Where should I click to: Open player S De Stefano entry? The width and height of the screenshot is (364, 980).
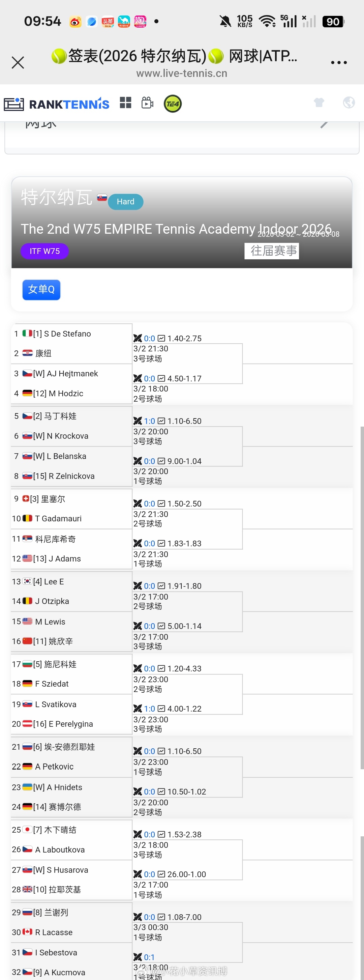coord(67,334)
